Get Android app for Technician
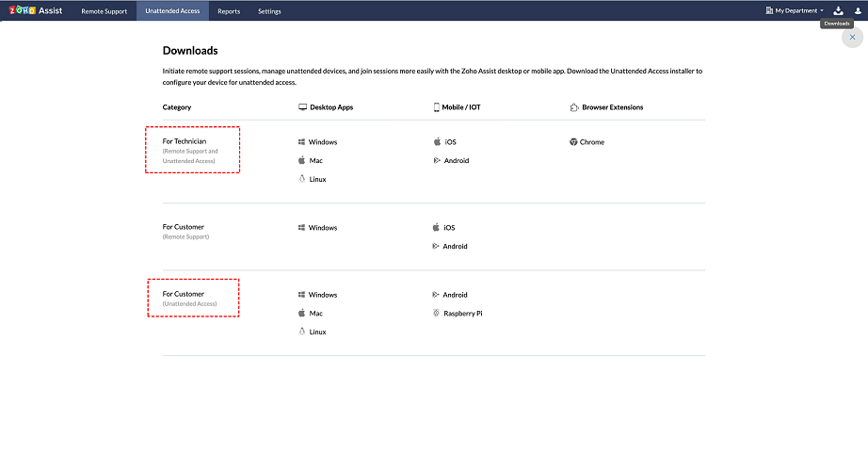The height and width of the screenshot is (454, 868). pyautogui.click(x=451, y=160)
